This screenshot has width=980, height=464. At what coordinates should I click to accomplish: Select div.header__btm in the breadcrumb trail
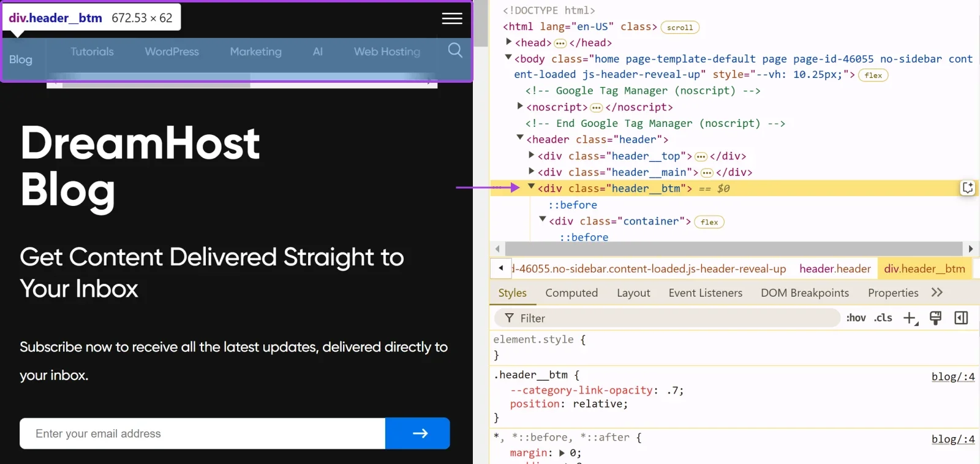tap(924, 268)
